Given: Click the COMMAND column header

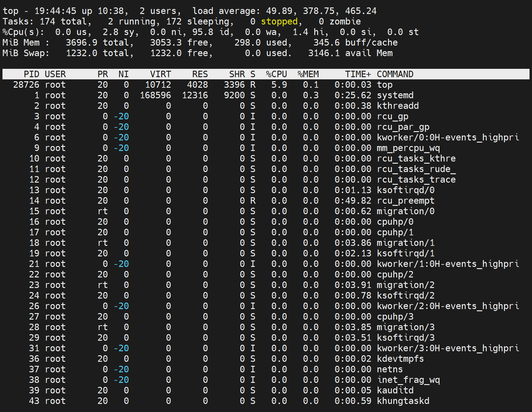Looking at the screenshot, I should (395, 74).
